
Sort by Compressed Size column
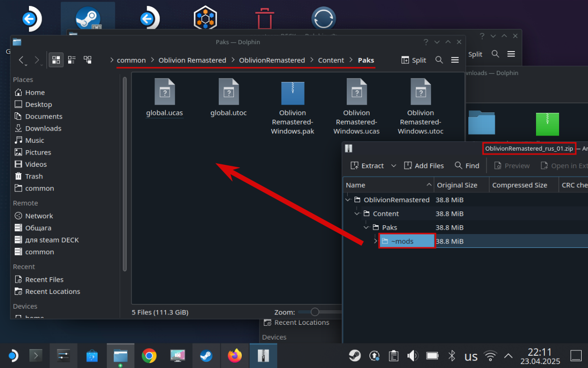[524, 185]
